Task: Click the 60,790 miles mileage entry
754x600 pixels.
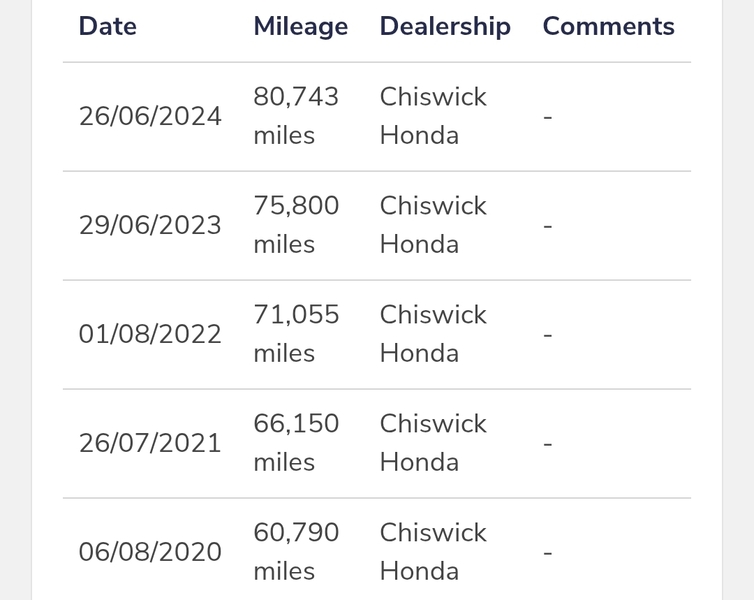Action: click(296, 552)
